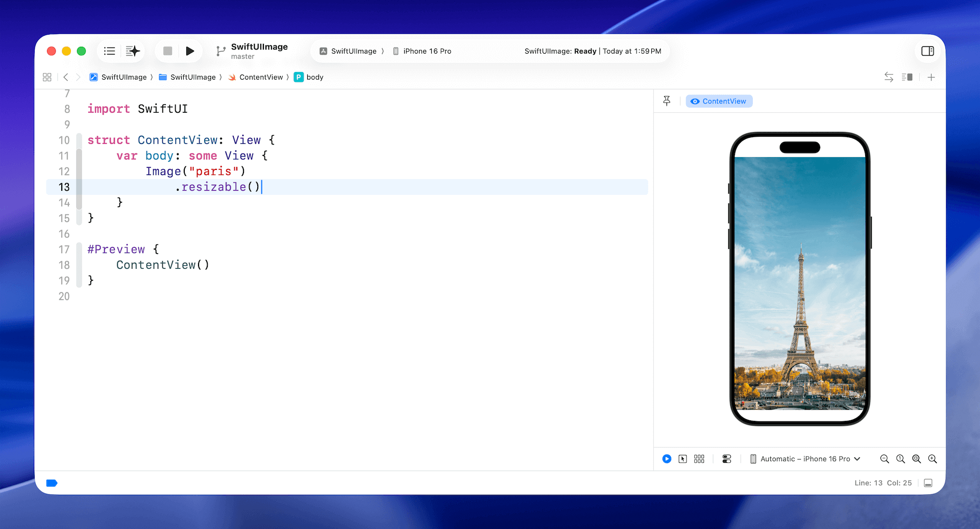This screenshot has width=980, height=529.
Task: Open canvas Device Settings toggles
Action: click(x=727, y=459)
